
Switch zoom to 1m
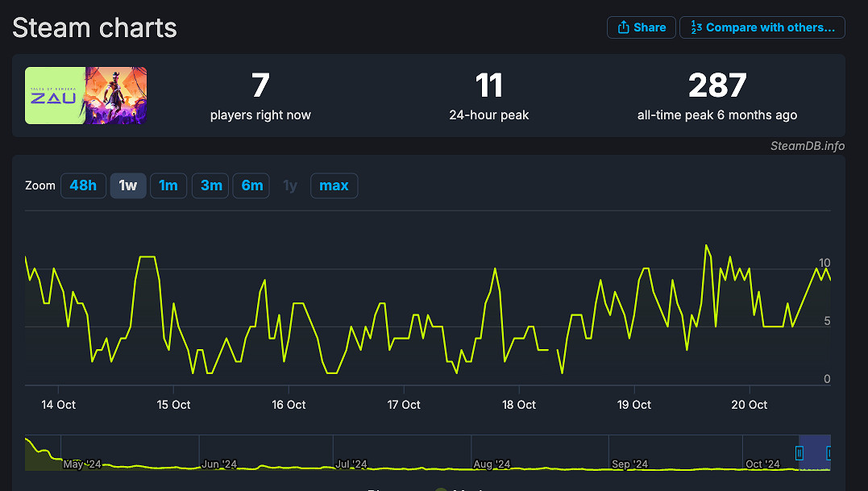click(168, 185)
